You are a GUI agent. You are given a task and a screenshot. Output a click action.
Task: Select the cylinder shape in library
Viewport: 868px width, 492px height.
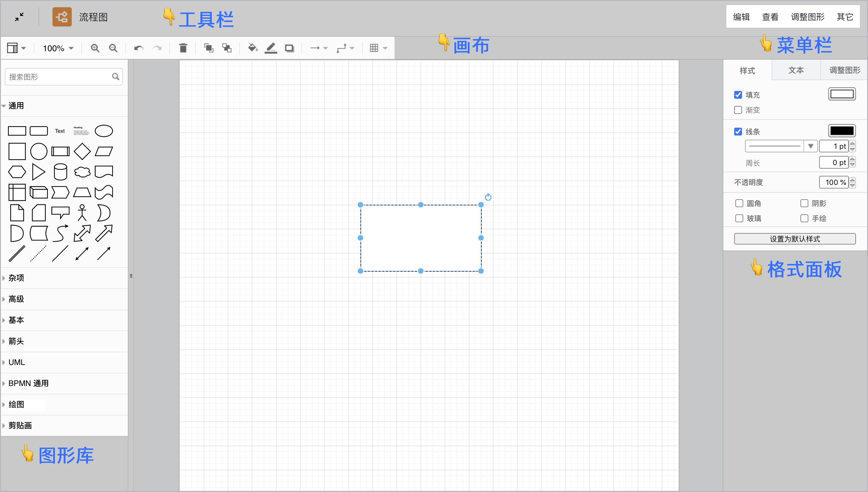61,172
